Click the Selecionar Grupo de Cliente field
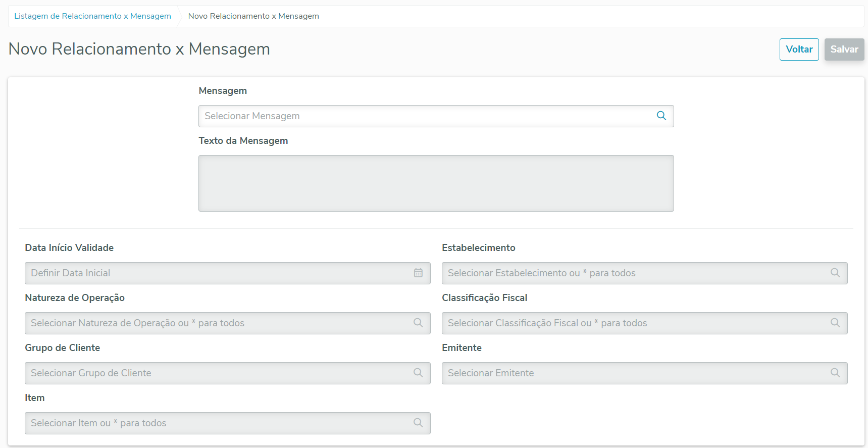The width and height of the screenshot is (868, 448). [x=217, y=373]
